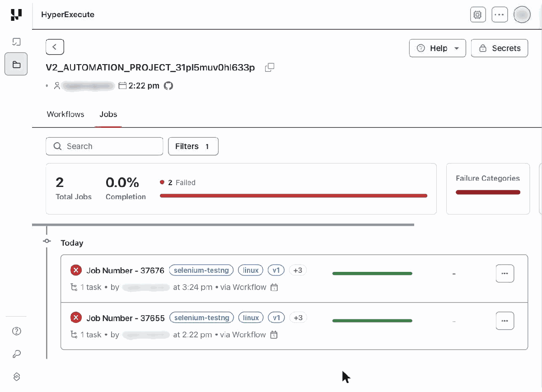Viewport: 542px width, 392px height.
Task: Click the Failure Categories red bar
Action: click(488, 192)
